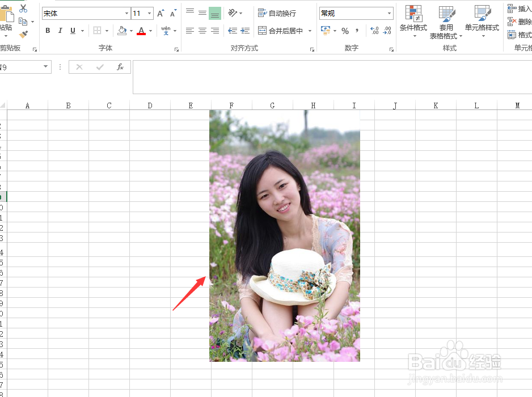The width and height of the screenshot is (532, 397).
Task: Select the inserted photo of the woman
Action: 285,235
